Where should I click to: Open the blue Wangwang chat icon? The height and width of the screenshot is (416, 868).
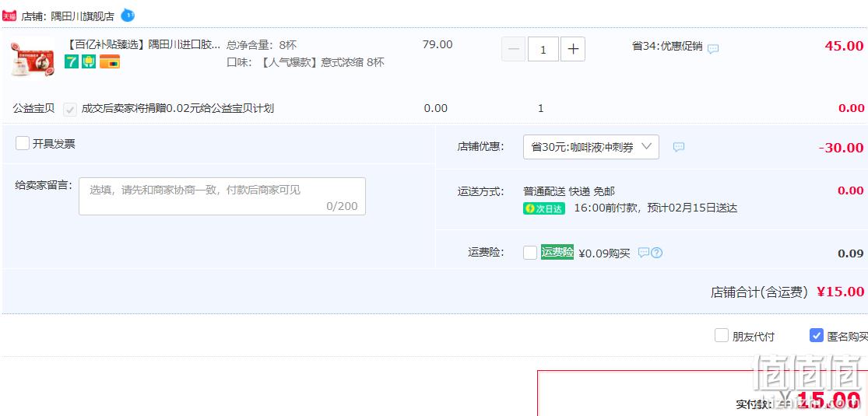128,15
